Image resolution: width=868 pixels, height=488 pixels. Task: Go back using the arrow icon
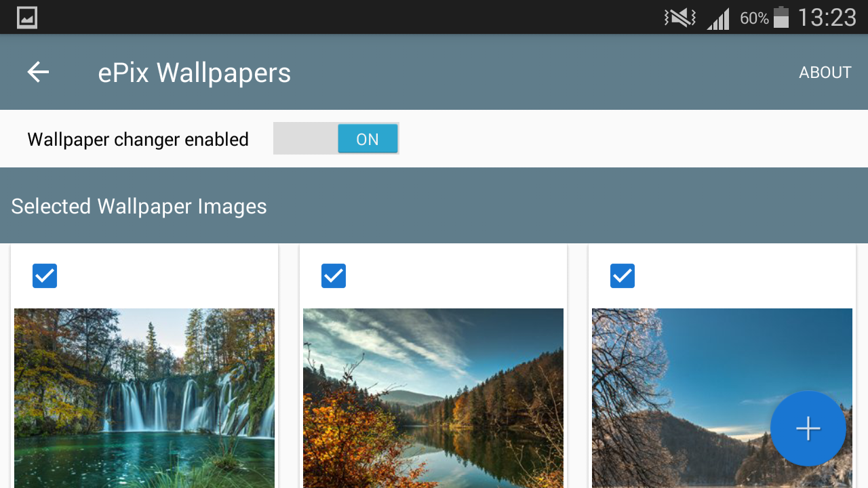pos(38,72)
